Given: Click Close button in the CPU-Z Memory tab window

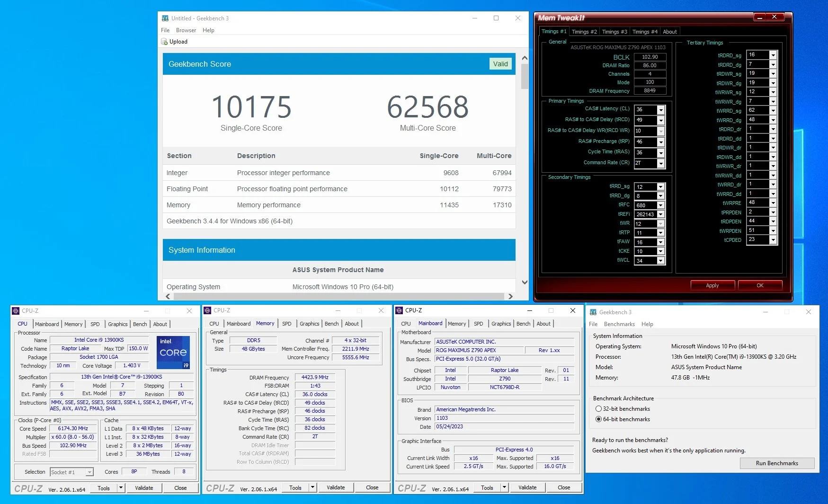Looking at the screenshot, I should pyautogui.click(x=372, y=487).
